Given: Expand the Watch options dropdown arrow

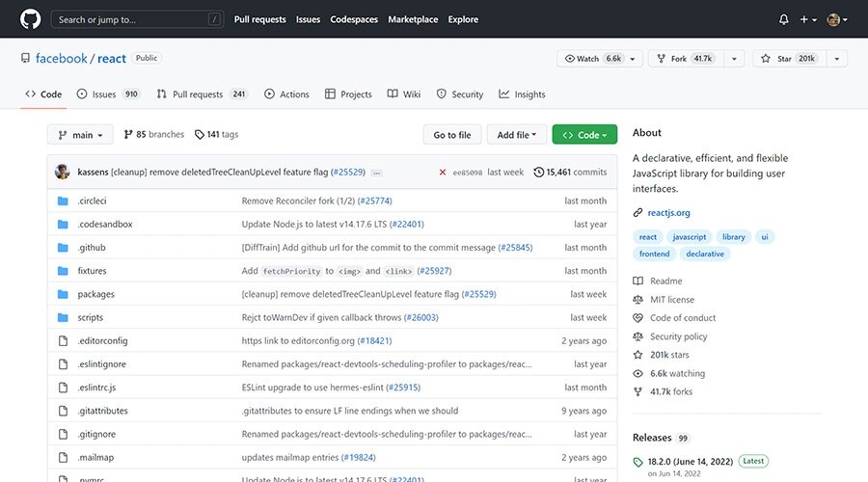Looking at the screenshot, I should [x=633, y=58].
